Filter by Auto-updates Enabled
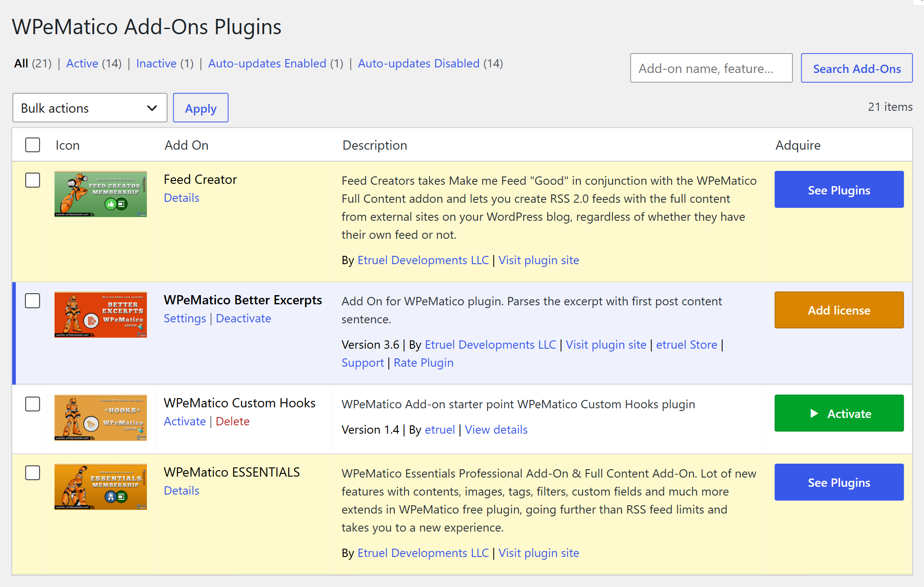924x587 pixels. 267,63
